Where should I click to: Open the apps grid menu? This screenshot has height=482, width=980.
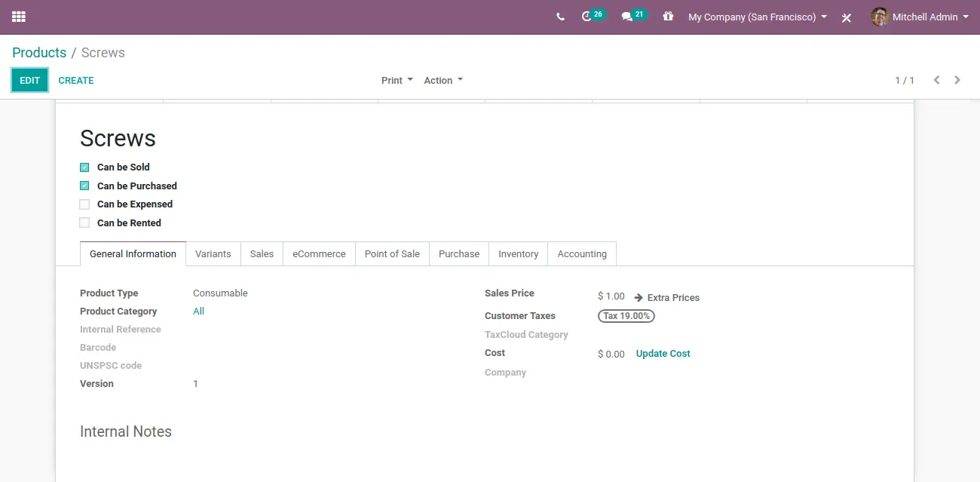point(19,17)
